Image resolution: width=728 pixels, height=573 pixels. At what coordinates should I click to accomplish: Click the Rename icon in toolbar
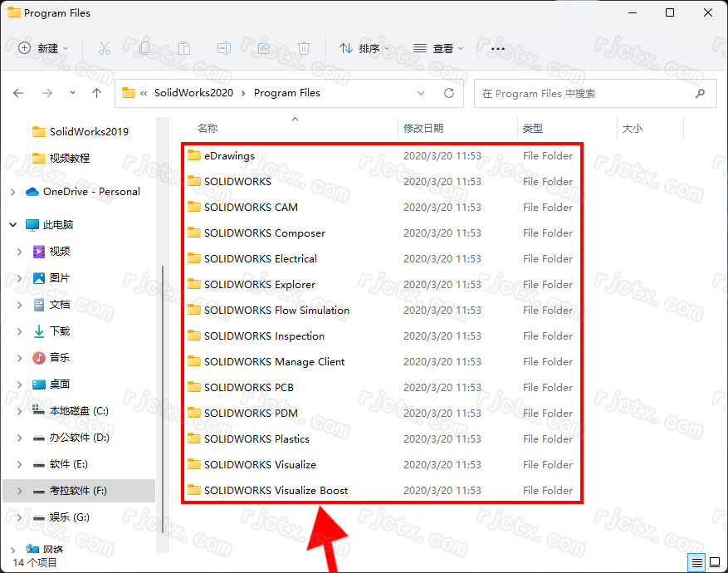(224, 49)
